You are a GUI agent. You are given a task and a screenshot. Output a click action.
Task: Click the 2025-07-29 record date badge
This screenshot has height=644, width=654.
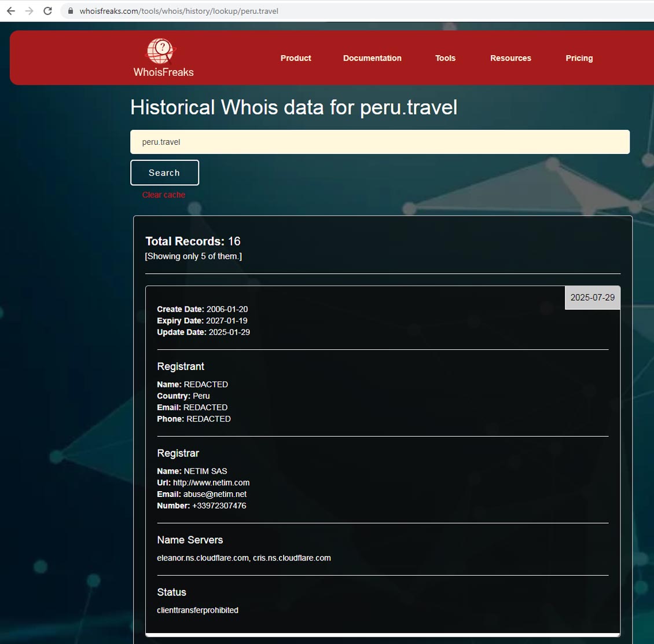coord(592,298)
